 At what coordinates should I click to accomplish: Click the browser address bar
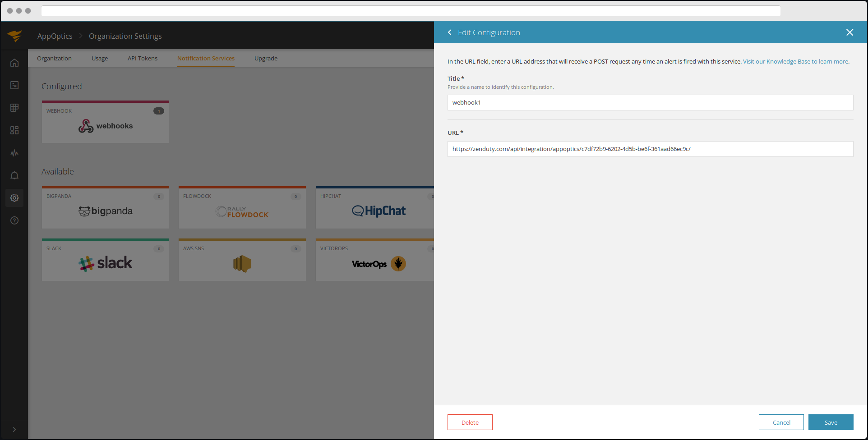pyautogui.click(x=411, y=11)
